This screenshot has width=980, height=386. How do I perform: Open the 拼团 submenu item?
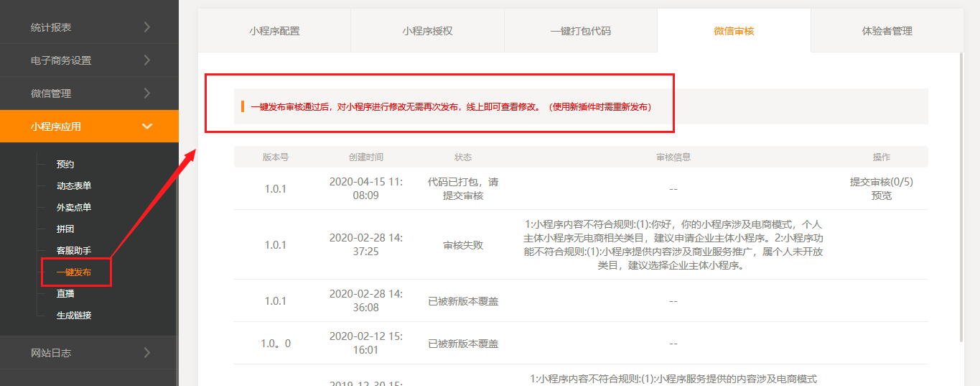tap(65, 229)
